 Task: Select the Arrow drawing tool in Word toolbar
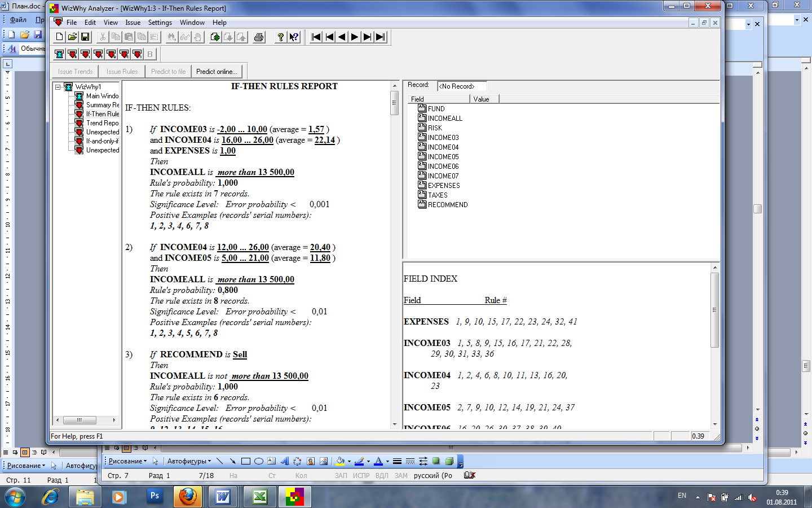point(232,461)
